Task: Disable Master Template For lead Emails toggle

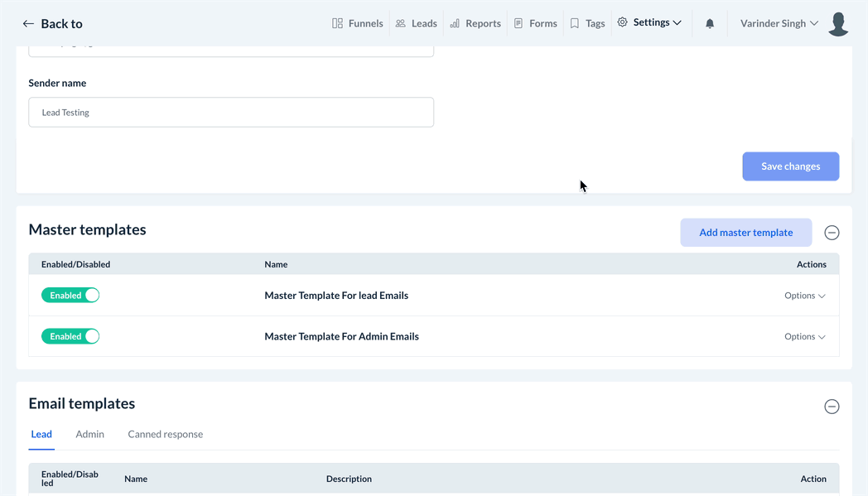Action: click(70, 295)
